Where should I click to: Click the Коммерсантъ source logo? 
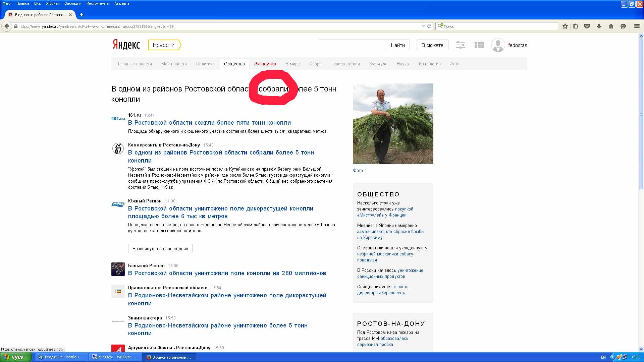pyautogui.click(x=118, y=148)
